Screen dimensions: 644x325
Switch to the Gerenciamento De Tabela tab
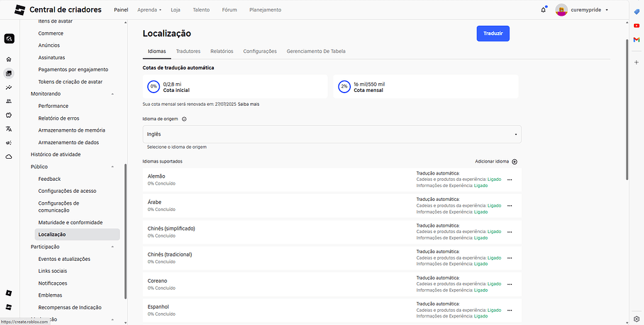point(316,52)
